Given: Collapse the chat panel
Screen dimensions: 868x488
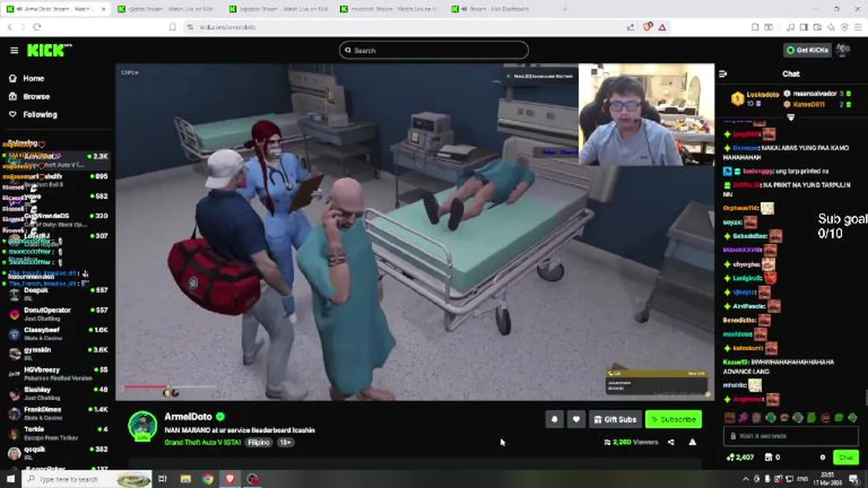Looking at the screenshot, I should pyautogui.click(x=723, y=74).
